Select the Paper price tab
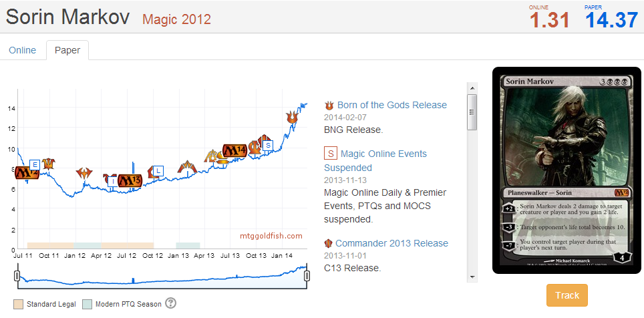 click(67, 50)
